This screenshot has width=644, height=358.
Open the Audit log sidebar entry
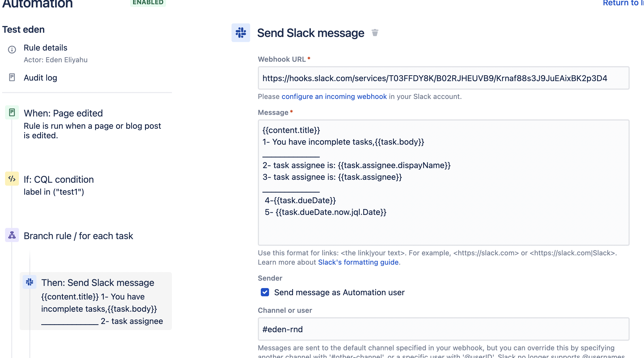pos(40,77)
